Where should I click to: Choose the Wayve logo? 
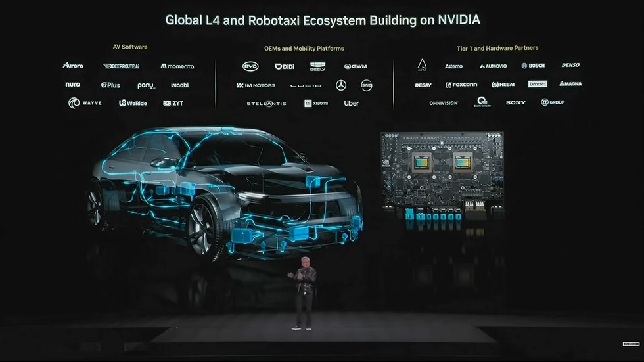point(85,102)
